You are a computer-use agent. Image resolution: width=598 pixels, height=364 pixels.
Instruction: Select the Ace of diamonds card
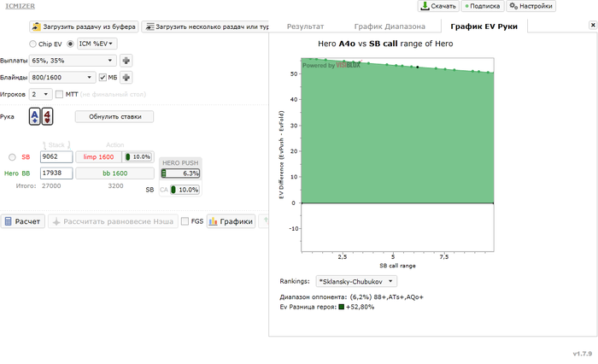35,116
